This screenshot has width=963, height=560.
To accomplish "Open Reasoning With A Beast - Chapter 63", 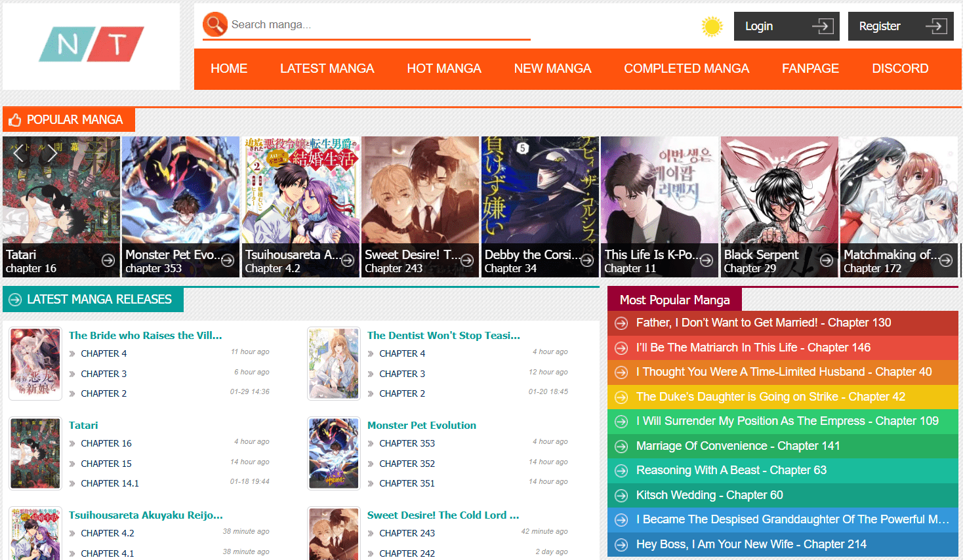I will (731, 470).
